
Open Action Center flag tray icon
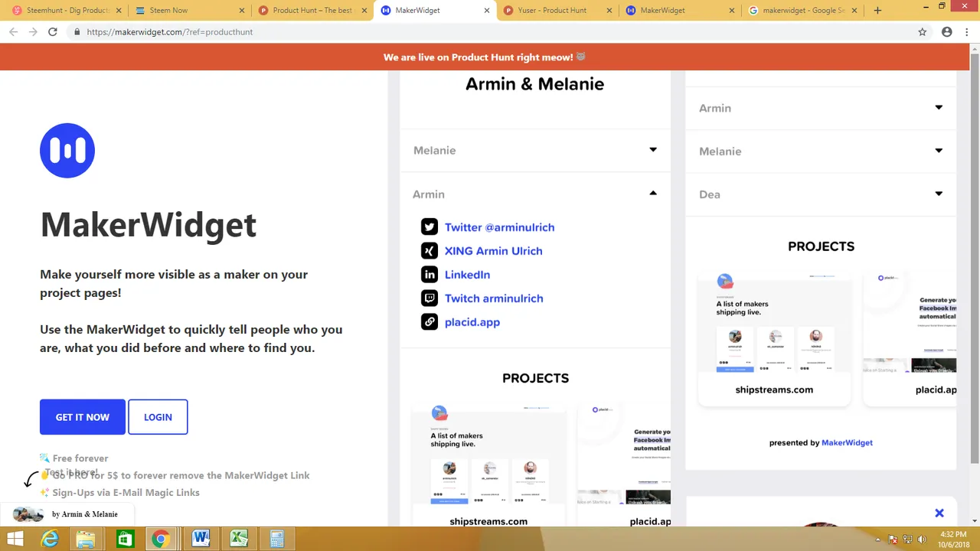pyautogui.click(x=893, y=540)
